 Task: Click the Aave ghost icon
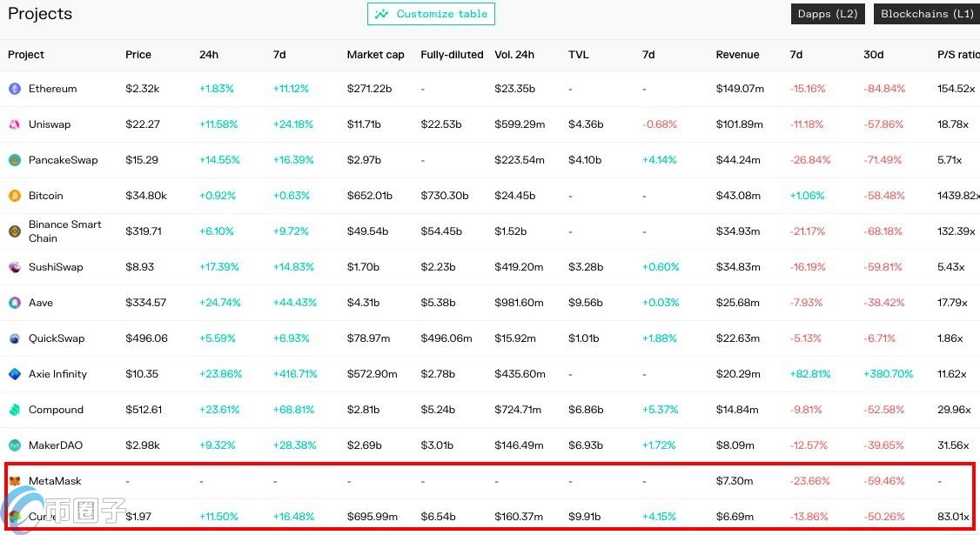[15, 303]
